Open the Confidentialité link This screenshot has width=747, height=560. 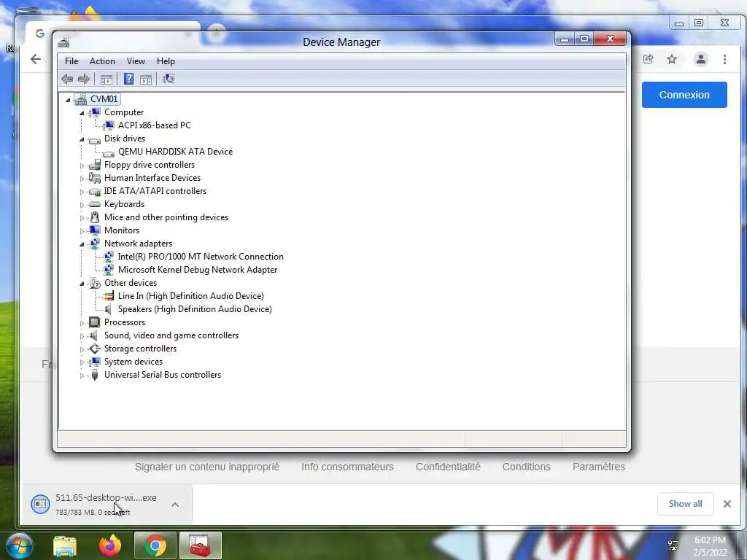(448, 467)
